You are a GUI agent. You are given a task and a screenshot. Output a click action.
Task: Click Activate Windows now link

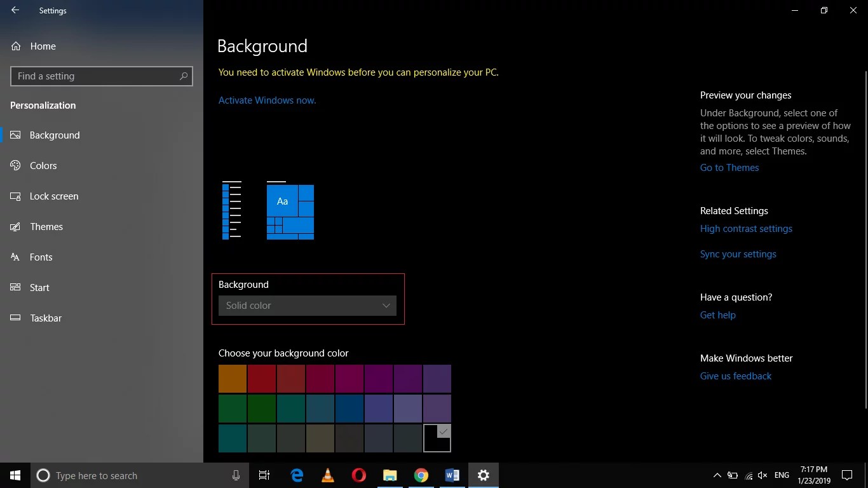(266, 100)
